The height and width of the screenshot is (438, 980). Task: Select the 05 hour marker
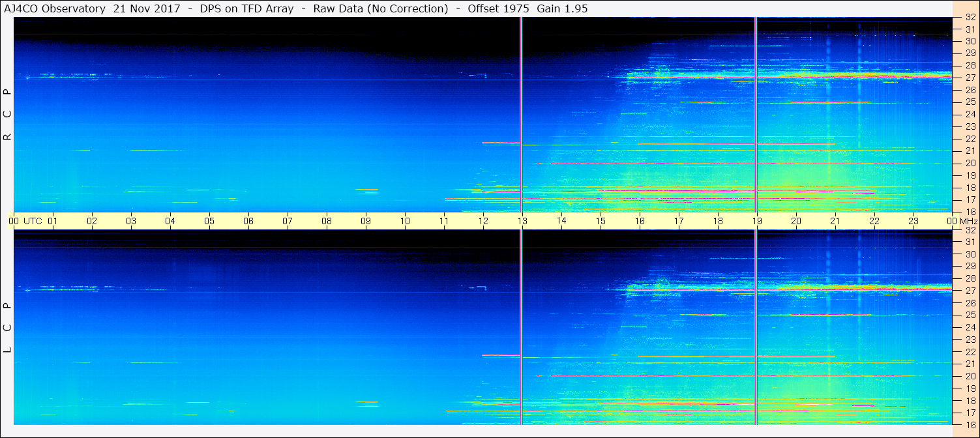[209, 221]
